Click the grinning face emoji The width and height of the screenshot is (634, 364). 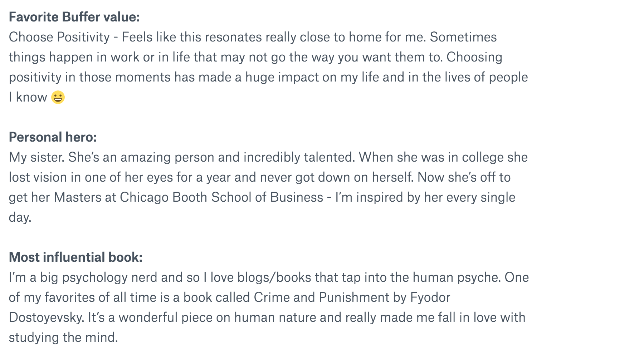point(58,97)
